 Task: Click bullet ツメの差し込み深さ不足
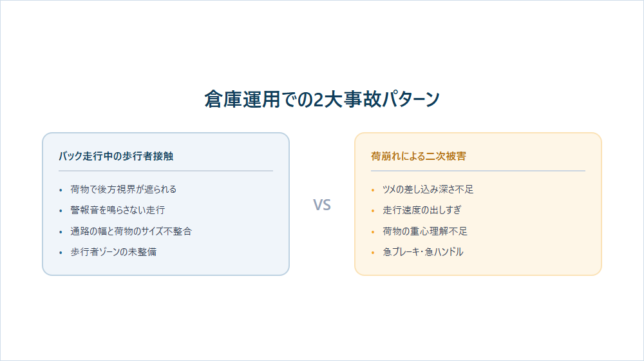(428, 189)
